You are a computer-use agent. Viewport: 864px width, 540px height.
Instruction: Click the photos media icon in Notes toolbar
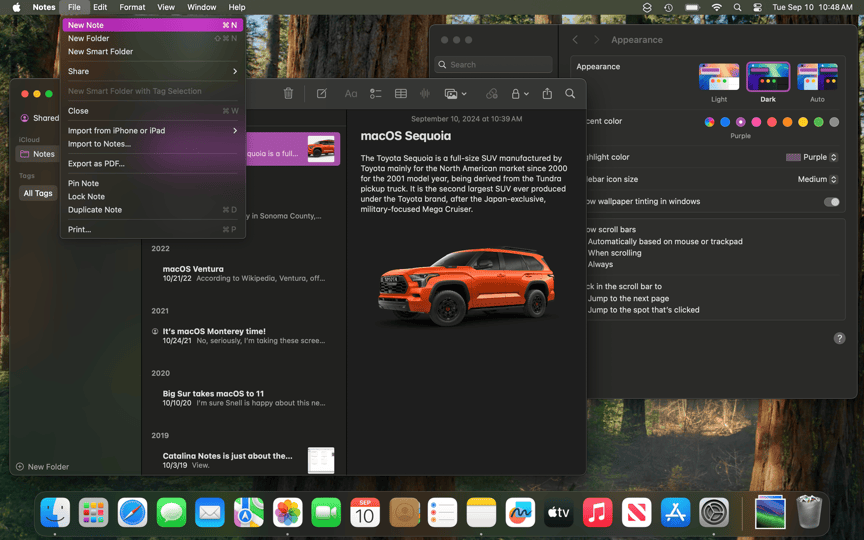[x=451, y=94]
